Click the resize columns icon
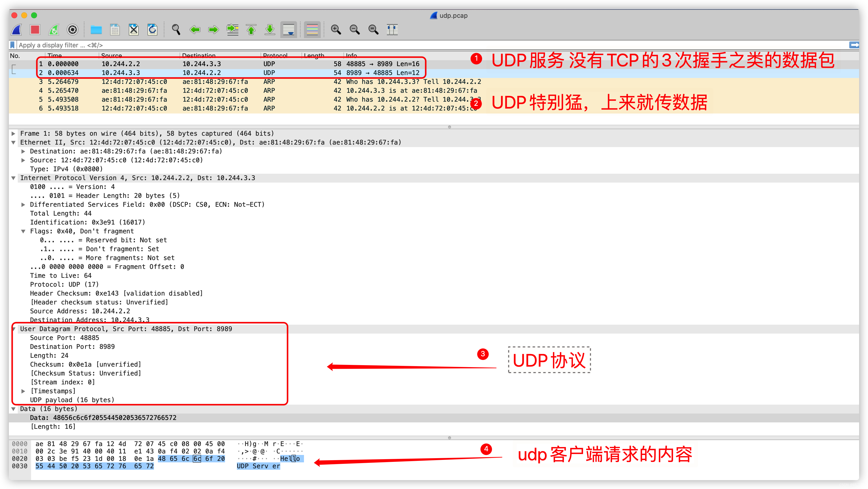This screenshot has height=489, width=868. tap(392, 30)
